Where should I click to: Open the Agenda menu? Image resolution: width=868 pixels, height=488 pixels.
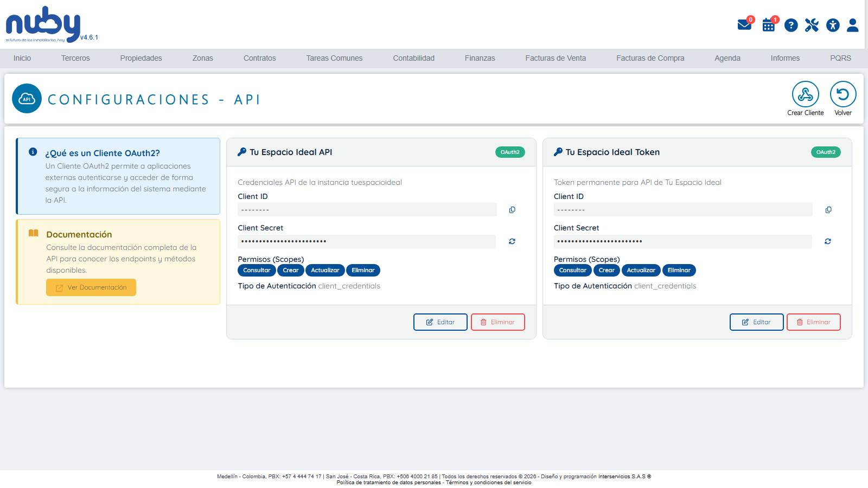coord(727,58)
